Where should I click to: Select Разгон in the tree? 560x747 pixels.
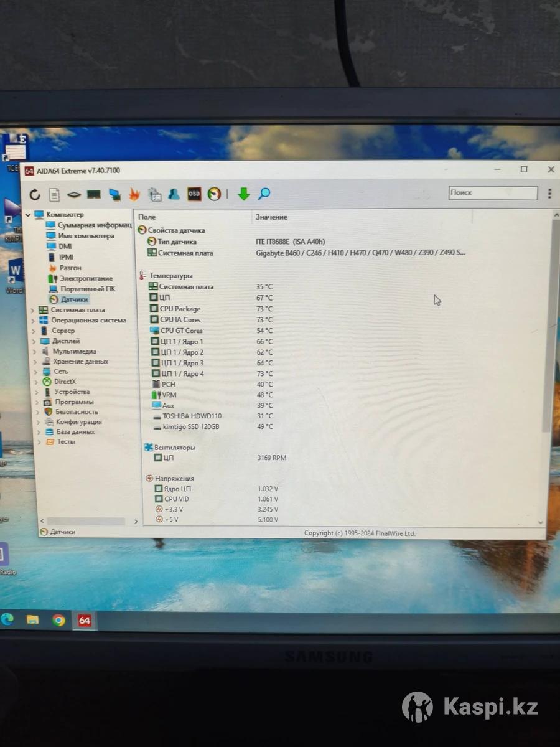click(70, 268)
